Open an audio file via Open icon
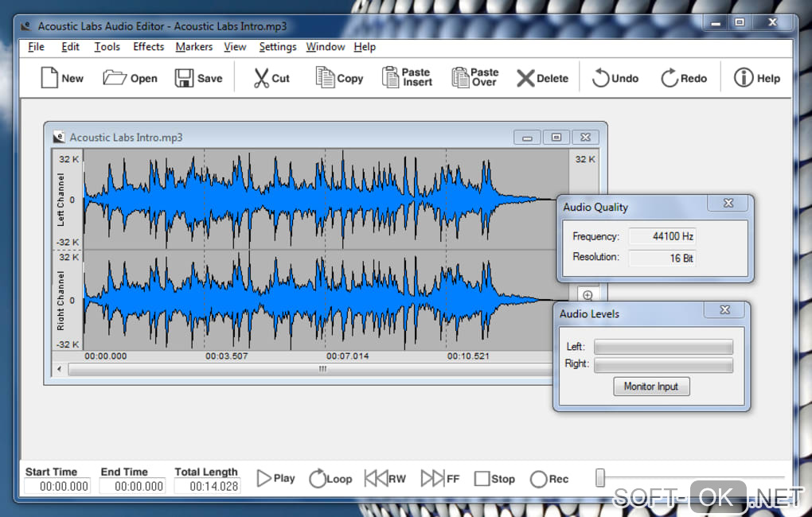The image size is (812, 517). click(115, 78)
